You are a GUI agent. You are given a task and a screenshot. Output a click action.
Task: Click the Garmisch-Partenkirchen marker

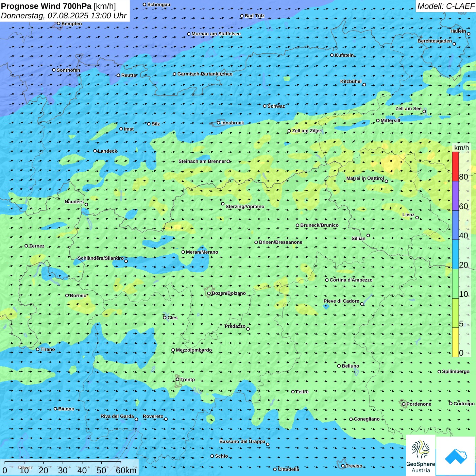(174, 74)
